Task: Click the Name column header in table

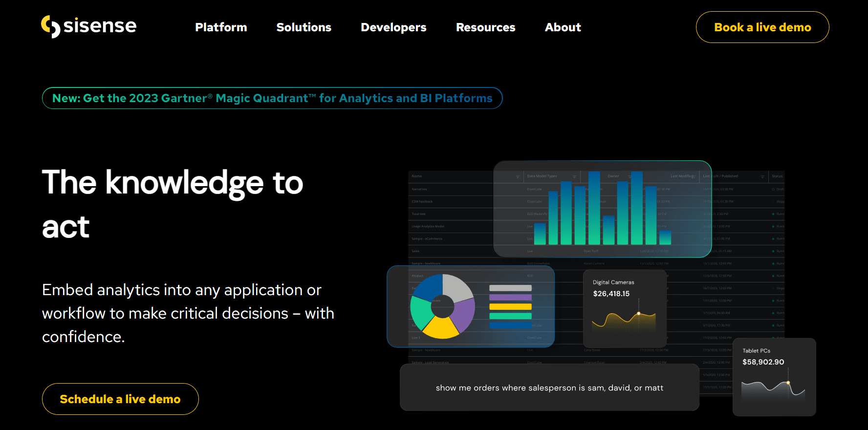Action: (x=417, y=176)
